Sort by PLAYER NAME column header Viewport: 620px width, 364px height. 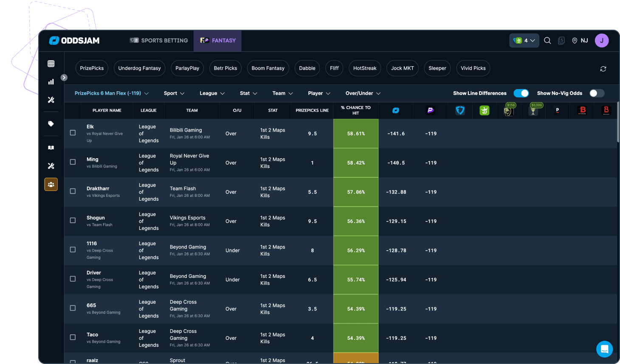[107, 110]
